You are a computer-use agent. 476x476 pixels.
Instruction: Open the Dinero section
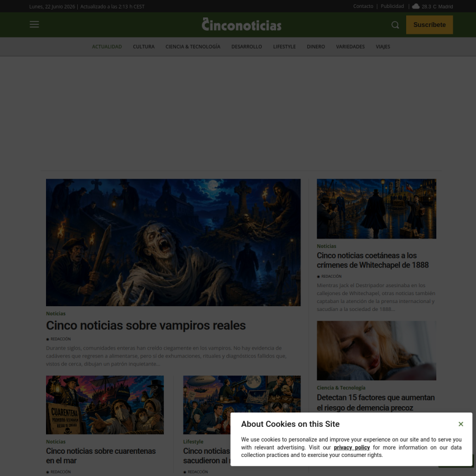316,47
